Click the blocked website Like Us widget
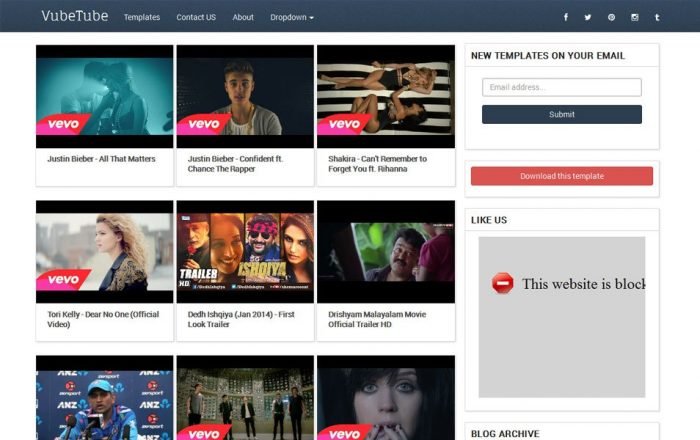This screenshot has height=440, width=700. pos(562,317)
